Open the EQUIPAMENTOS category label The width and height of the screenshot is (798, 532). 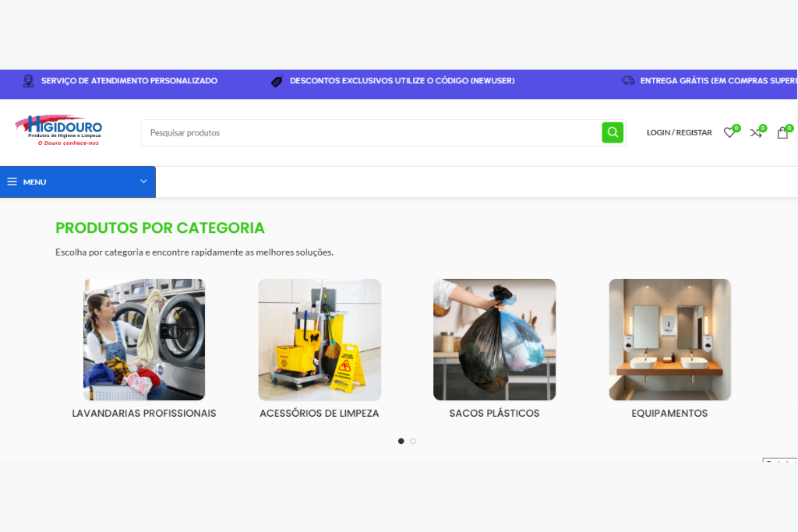[x=669, y=413]
